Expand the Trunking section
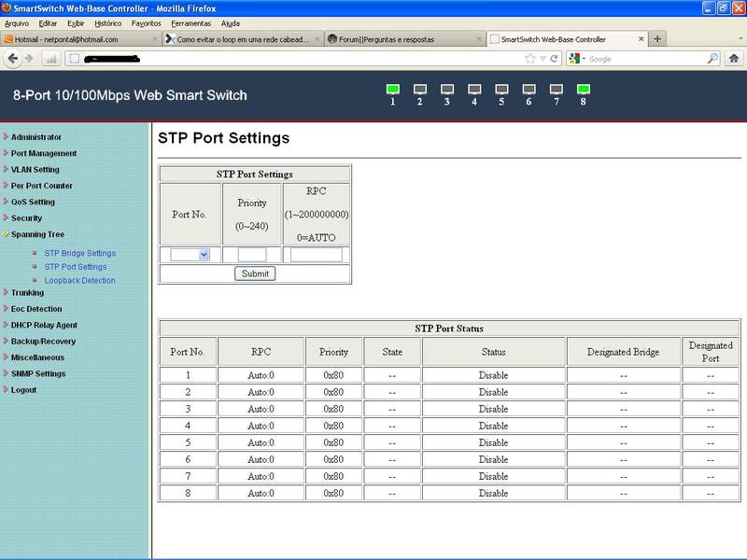Viewport: 747px width, 560px height. tap(27, 292)
